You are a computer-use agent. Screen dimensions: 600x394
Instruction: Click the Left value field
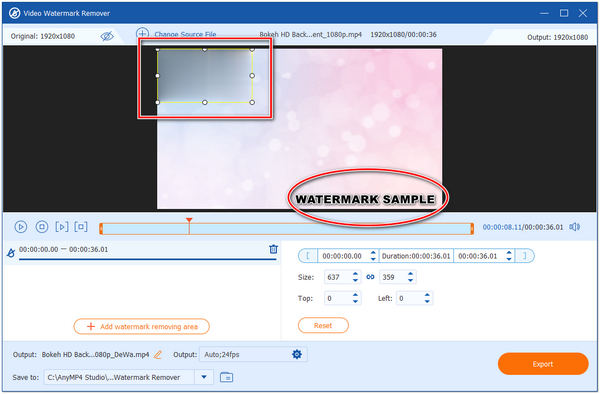click(x=409, y=298)
